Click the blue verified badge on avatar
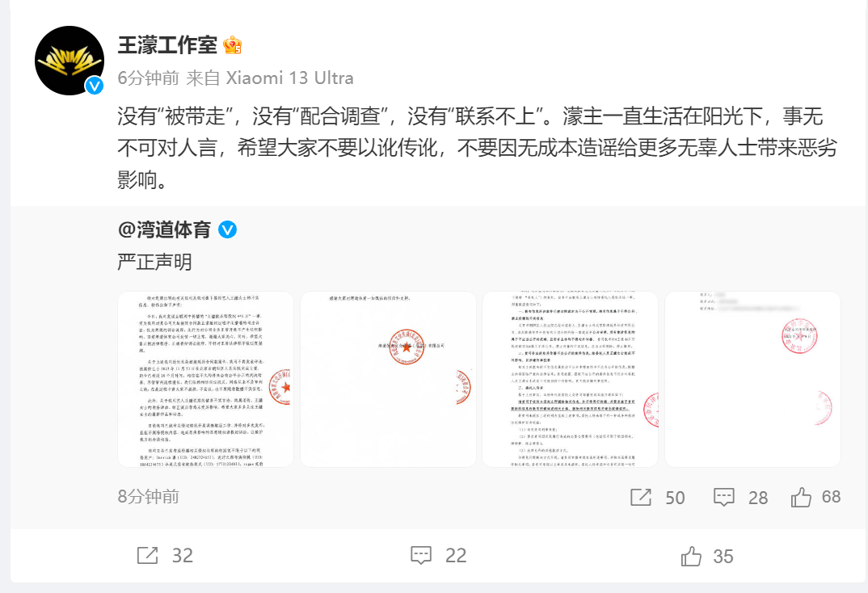 pyautogui.click(x=95, y=85)
